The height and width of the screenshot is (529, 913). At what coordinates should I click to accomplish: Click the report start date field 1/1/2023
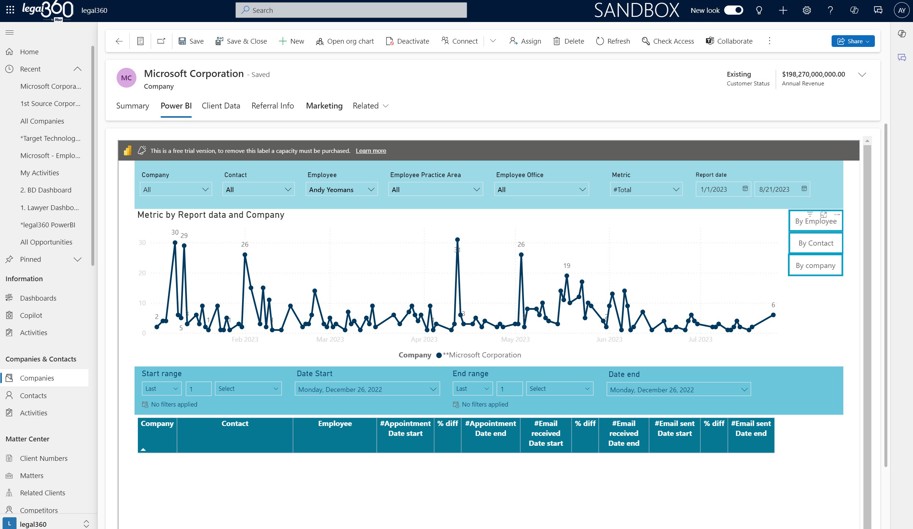[722, 189]
